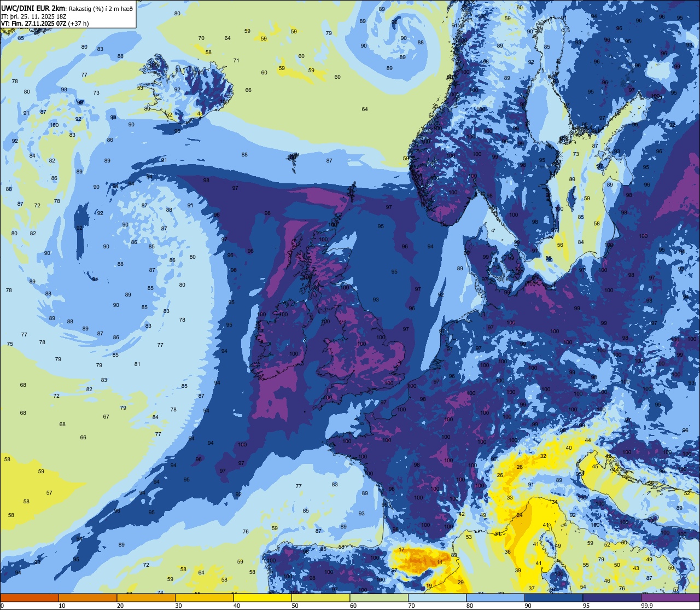Click the humidity value "24" on the map
This screenshot has height=610, width=700.
520,515
